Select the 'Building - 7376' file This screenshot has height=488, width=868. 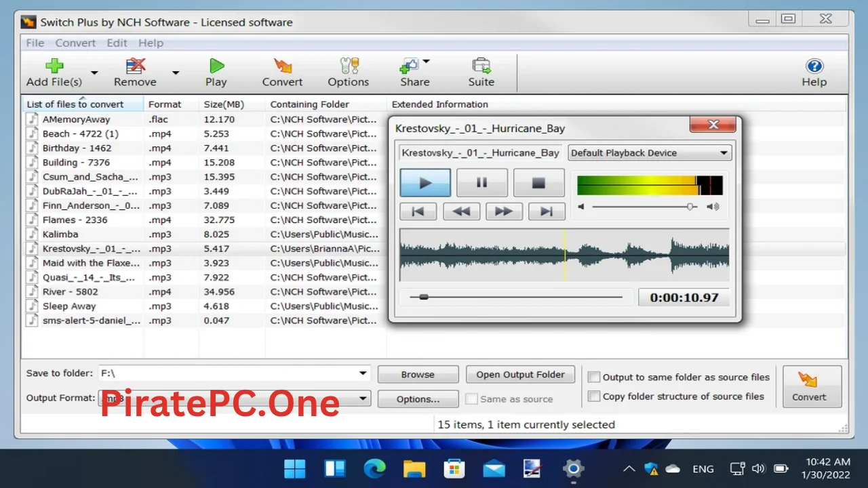pos(434,162)
